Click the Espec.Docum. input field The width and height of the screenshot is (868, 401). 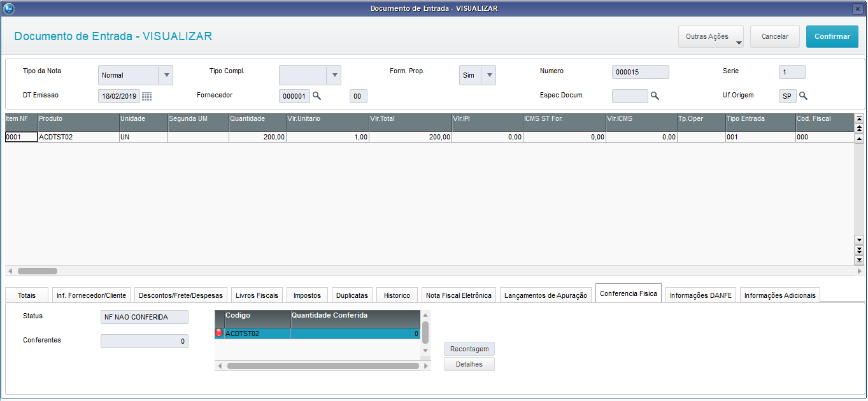click(x=630, y=96)
